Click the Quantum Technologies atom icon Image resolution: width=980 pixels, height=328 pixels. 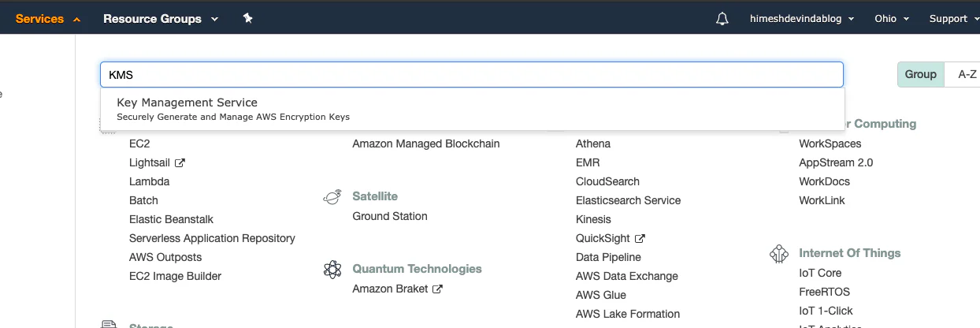click(332, 269)
